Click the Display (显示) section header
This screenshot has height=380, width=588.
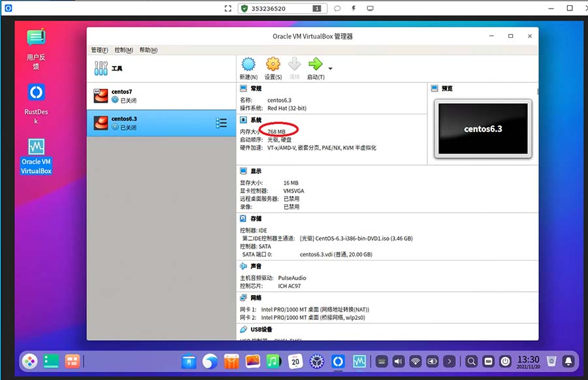pos(256,171)
